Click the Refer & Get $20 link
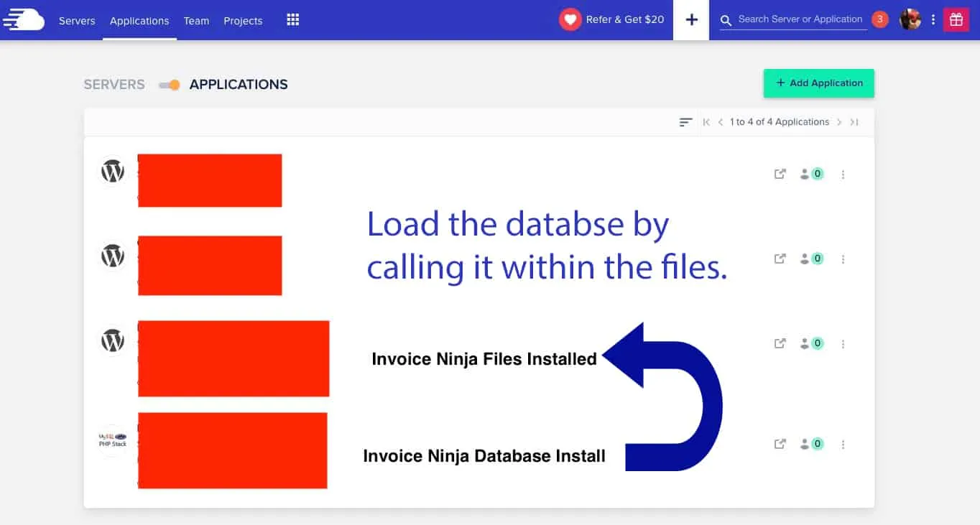This screenshot has width=980, height=525. click(625, 19)
